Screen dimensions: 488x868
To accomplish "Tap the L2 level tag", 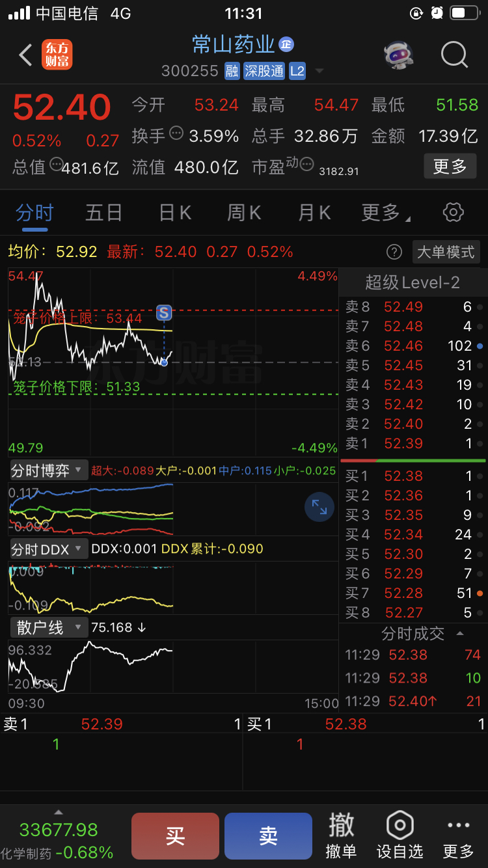I will 297,71.
